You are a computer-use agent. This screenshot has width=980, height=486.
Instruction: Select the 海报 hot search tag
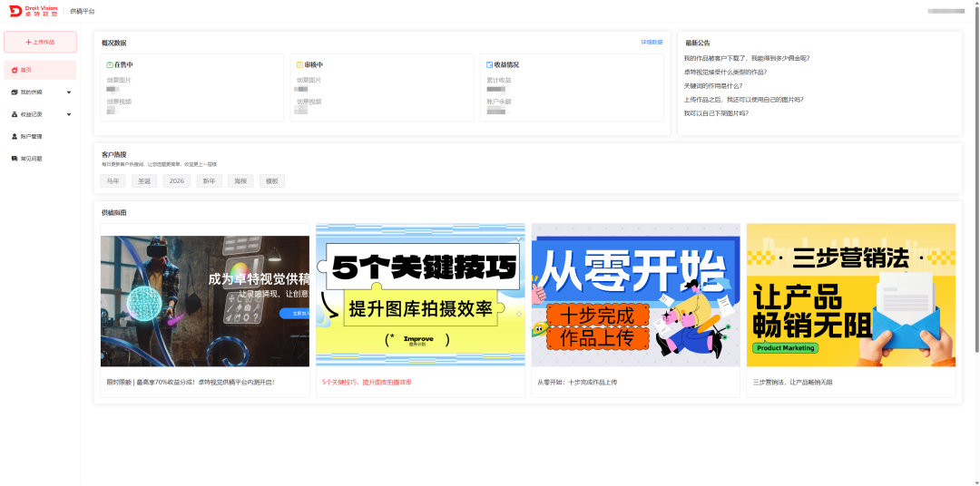tap(240, 181)
